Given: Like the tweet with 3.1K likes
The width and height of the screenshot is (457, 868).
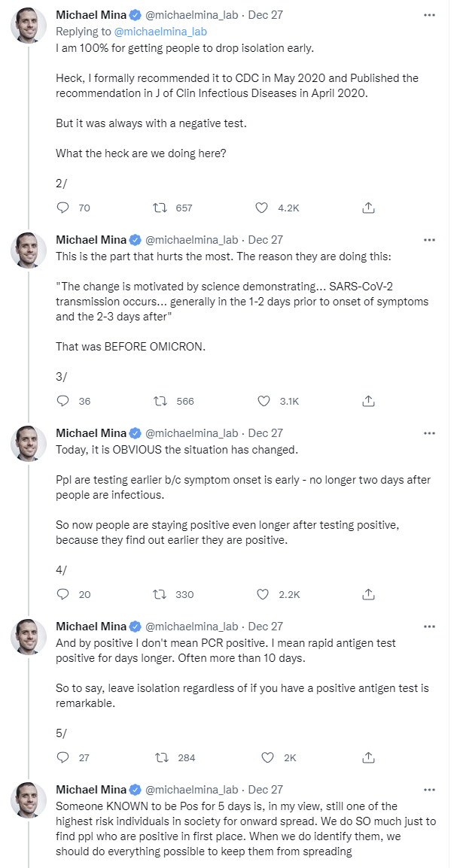Looking at the screenshot, I should coord(264,401).
